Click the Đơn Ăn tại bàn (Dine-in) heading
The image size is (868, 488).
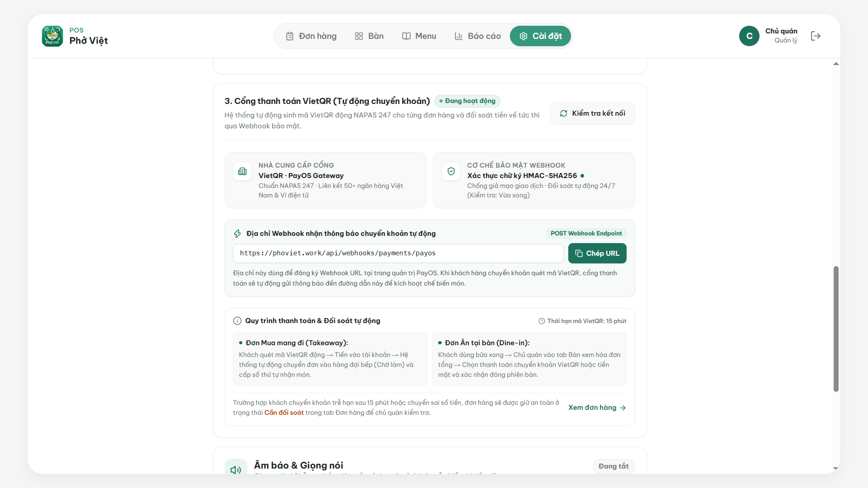[x=487, y=343]
